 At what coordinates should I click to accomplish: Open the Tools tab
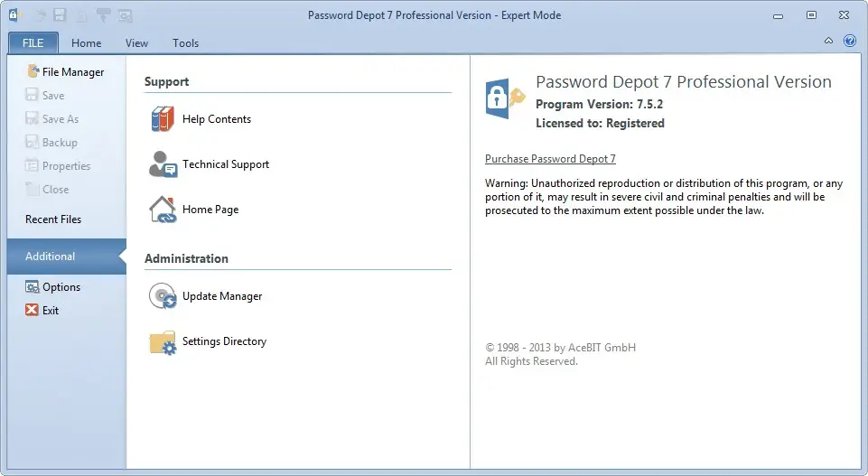tap(185, 43)
